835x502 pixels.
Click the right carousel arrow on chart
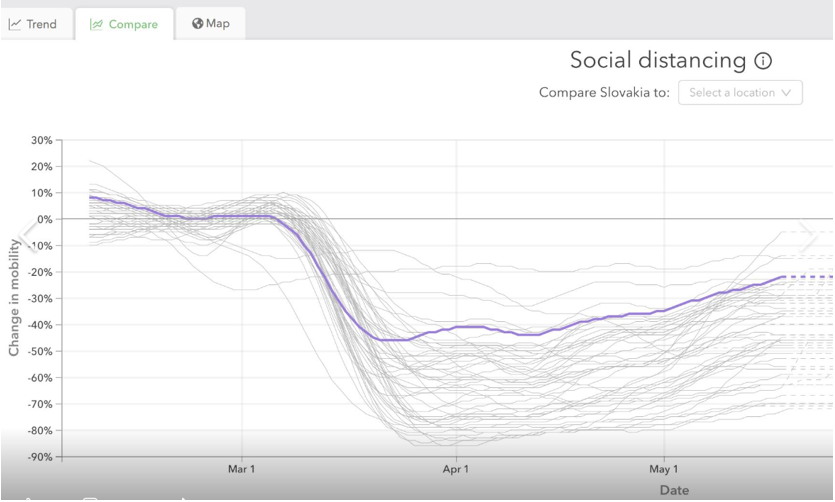[807, 232]
